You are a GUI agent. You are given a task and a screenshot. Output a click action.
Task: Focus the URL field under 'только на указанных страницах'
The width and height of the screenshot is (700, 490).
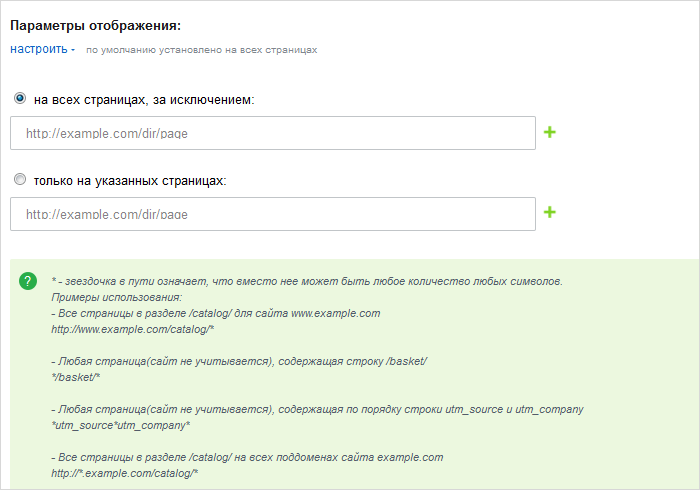click(x=273, y=214)
